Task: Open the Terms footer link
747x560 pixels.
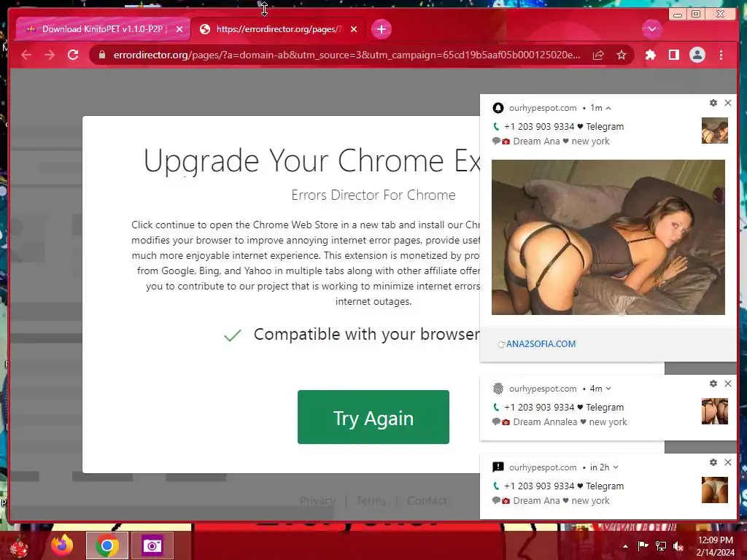Action: [371, 501]
